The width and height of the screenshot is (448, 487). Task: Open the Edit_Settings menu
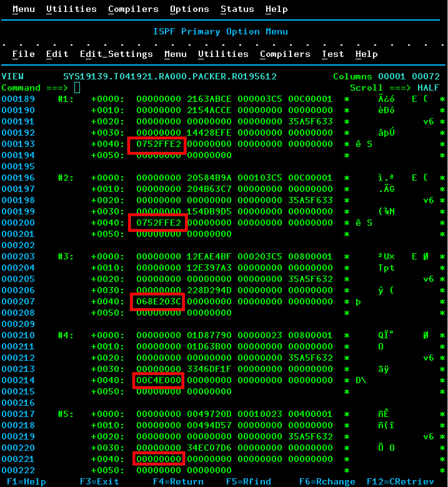tap(116, 54)
